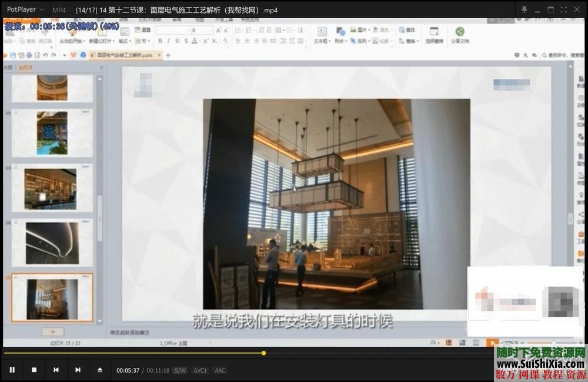This screenshot has width=588, height=382.
Task: Toggle italic formatting in the ribbon
Action: pos(168,41)
